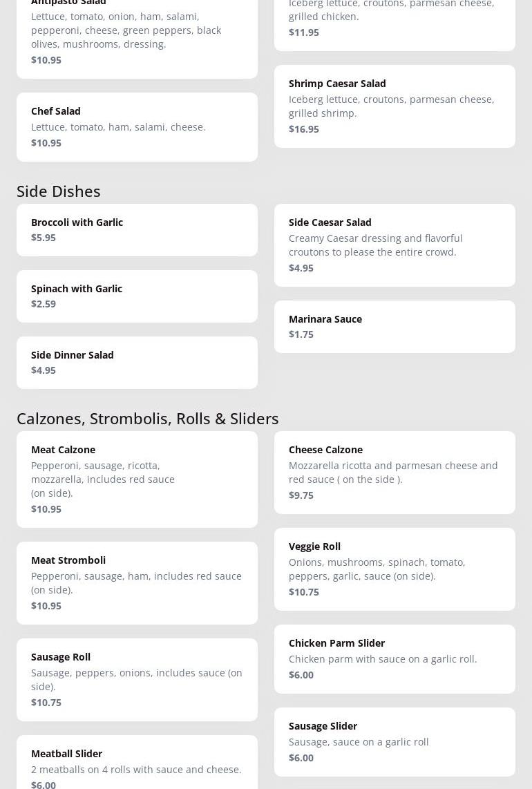Click the $16.95 price on Shrimp Caesar Salad
532x789 pixels.
[x=304, y=129]
